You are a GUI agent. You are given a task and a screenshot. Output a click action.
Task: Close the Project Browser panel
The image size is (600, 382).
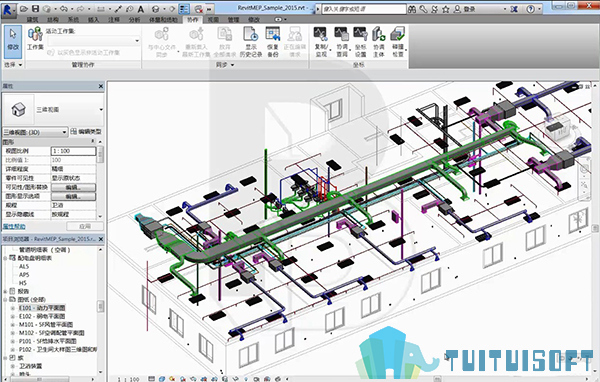pos(101,239)
